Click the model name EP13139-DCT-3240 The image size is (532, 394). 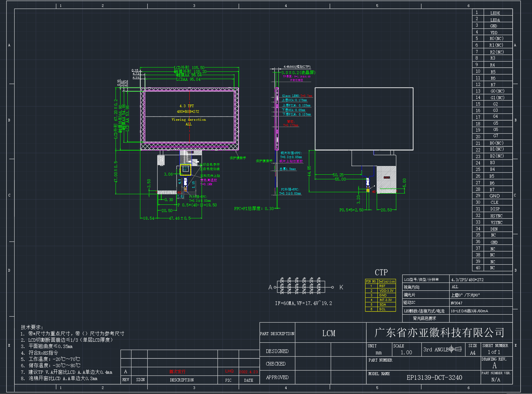pyautogui.click(x=434, y=377)
